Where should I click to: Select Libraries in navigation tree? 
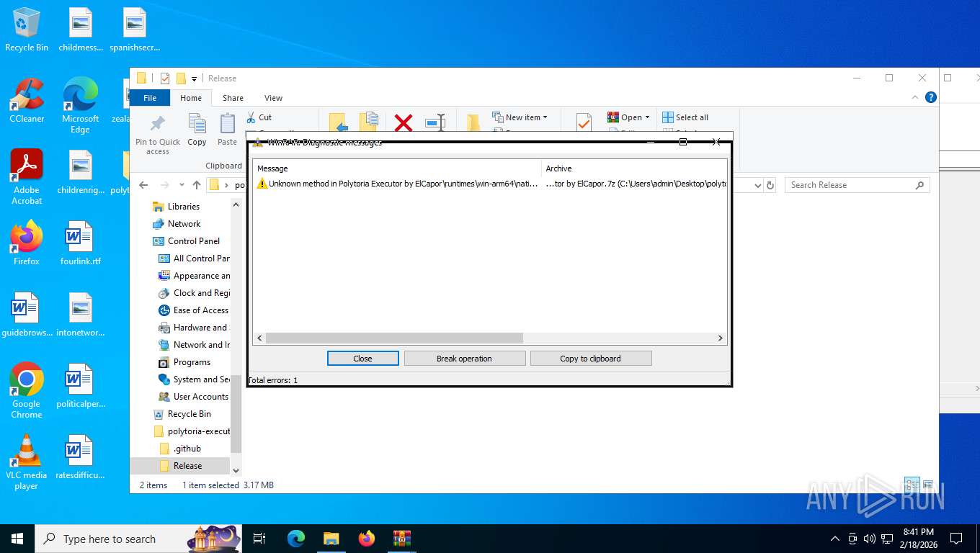pos(183,207)
